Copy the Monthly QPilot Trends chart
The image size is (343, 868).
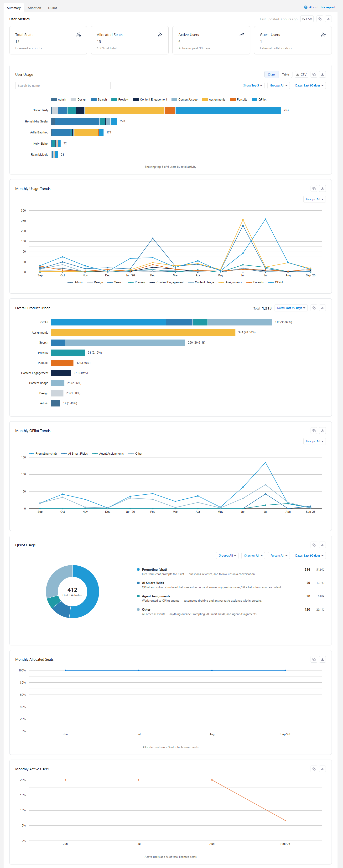coord(314,431)
